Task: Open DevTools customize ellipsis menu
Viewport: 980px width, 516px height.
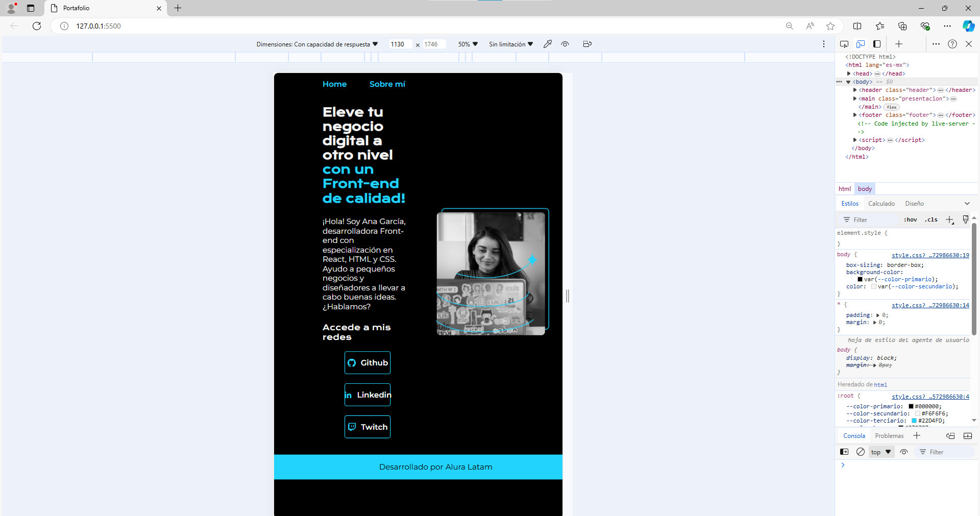Action: tap(936, 44)
